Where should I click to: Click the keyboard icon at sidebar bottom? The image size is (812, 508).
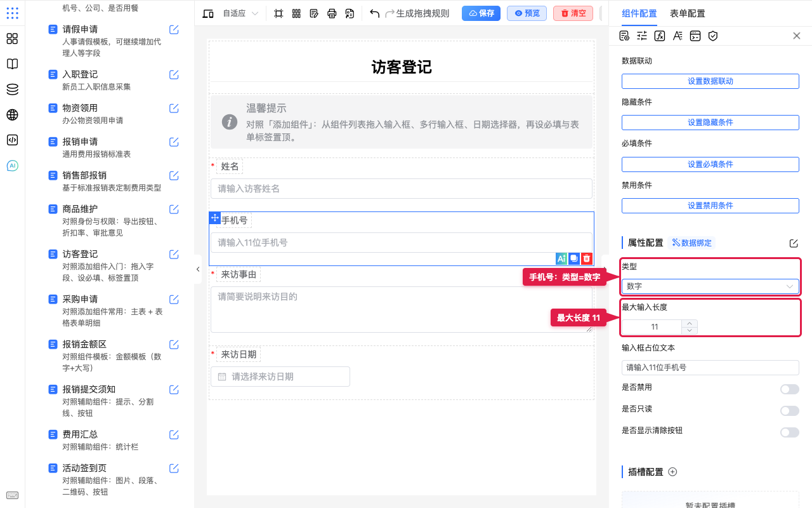click(x=12, y=495)
